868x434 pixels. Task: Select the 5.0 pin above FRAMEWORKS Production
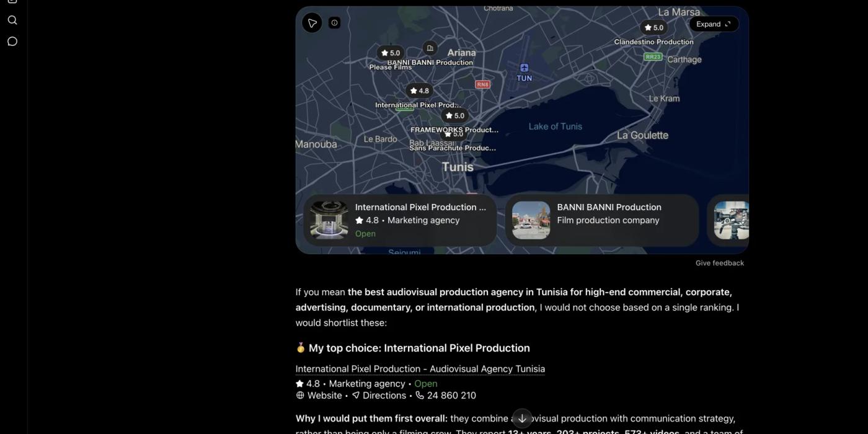(x=455, y=115)
